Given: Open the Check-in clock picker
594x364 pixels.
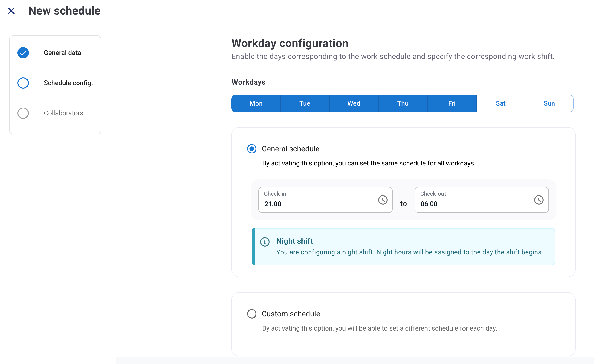Looking at the screenshot, I should (x=382, y=200).
